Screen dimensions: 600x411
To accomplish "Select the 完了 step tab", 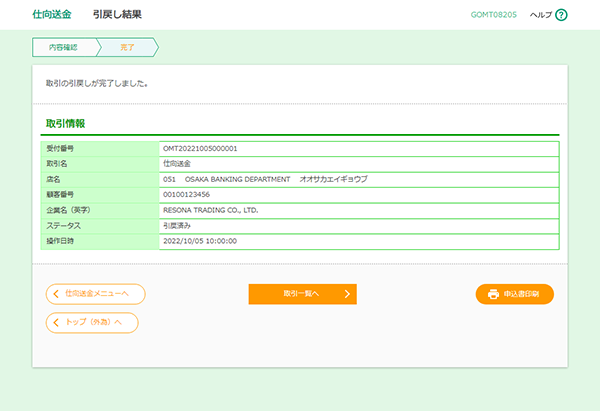I will click(x=128, y=47).
